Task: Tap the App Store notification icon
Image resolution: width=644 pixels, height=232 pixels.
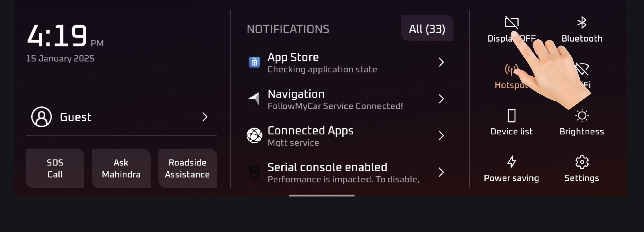Action: point(254,62)
